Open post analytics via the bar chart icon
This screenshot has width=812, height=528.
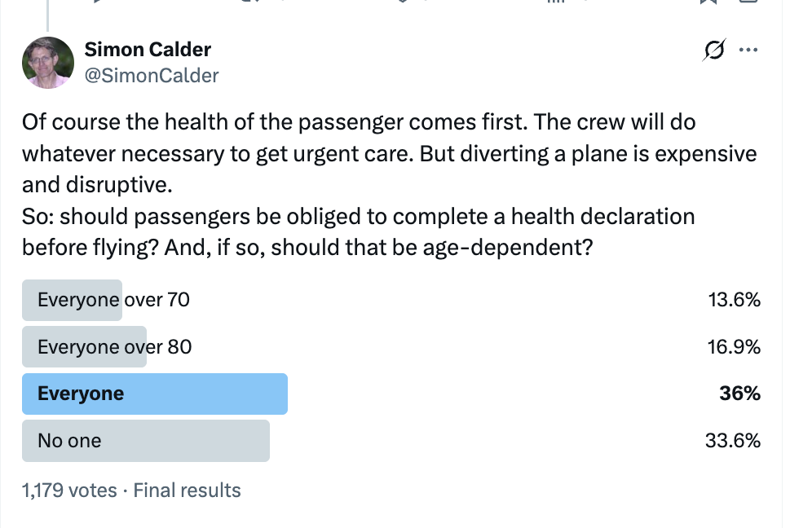pyautogui.click(x=554, y=4)
